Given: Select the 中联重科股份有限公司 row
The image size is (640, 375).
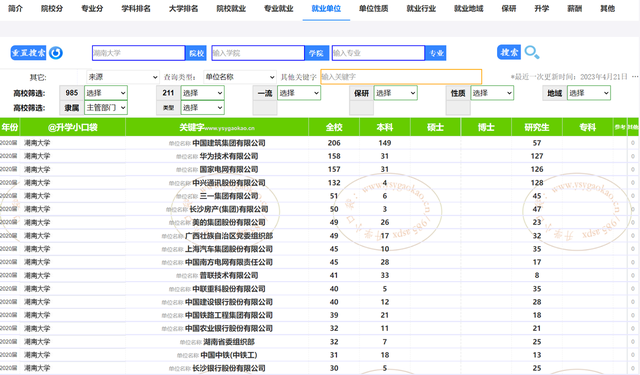Looking at the screenshot, I should click(x=320, y=288).
